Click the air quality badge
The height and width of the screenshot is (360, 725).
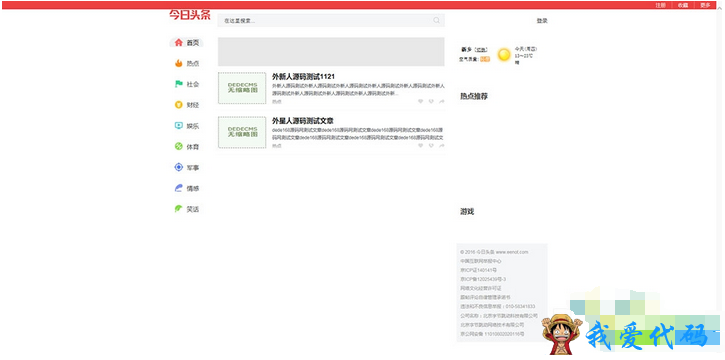tap(485, 59)
